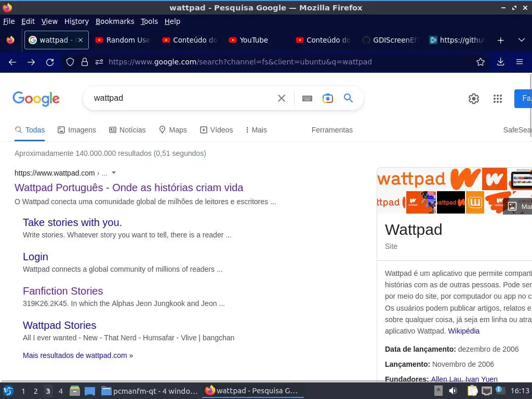This screenshot has width=532, height=399.
Task: Show site security padlock info
Action: (x=85, y=62)
